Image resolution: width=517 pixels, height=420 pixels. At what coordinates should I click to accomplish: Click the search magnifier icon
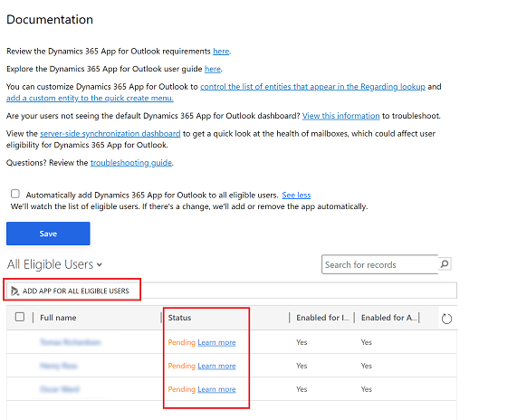tap(445, 264)
